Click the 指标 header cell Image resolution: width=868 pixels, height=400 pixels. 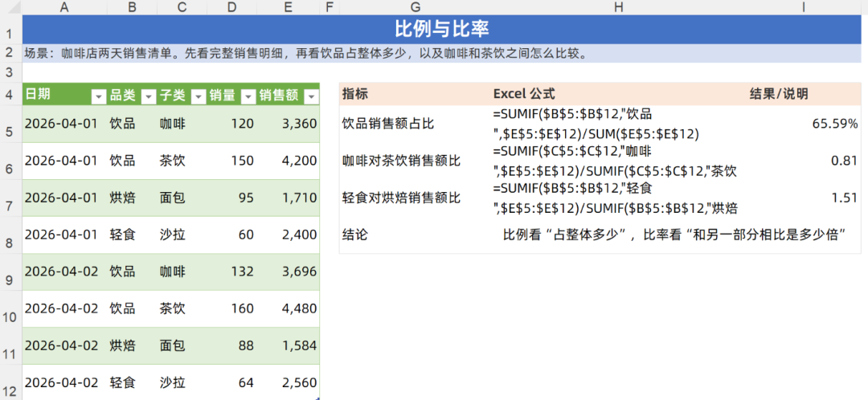tap(416, 94)
